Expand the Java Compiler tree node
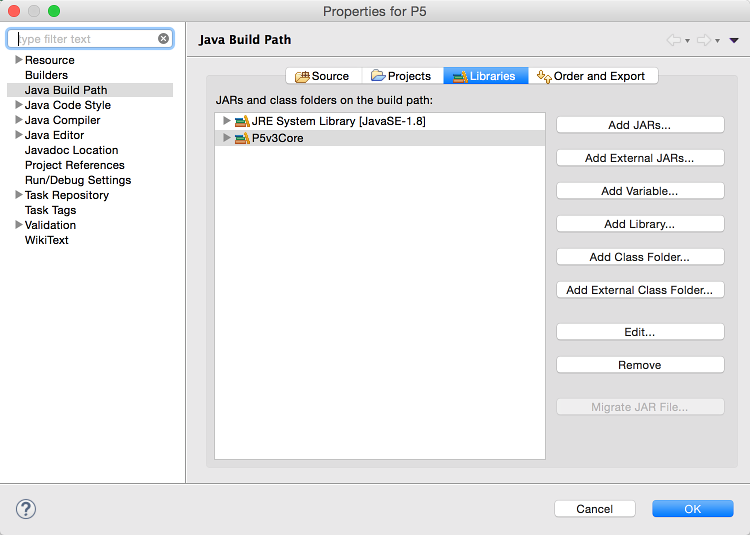Image resolution: width=750 pixels, height=535 pixels. 18,120
